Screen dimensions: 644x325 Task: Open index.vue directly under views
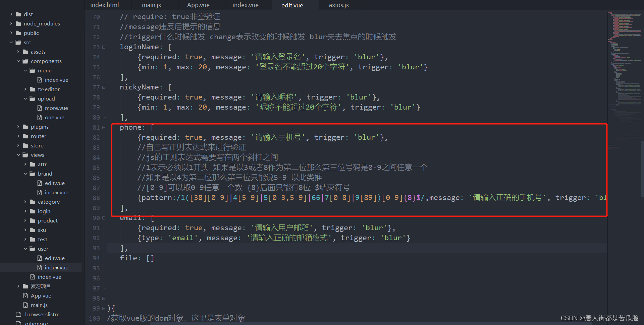click(x=49, y=277)
